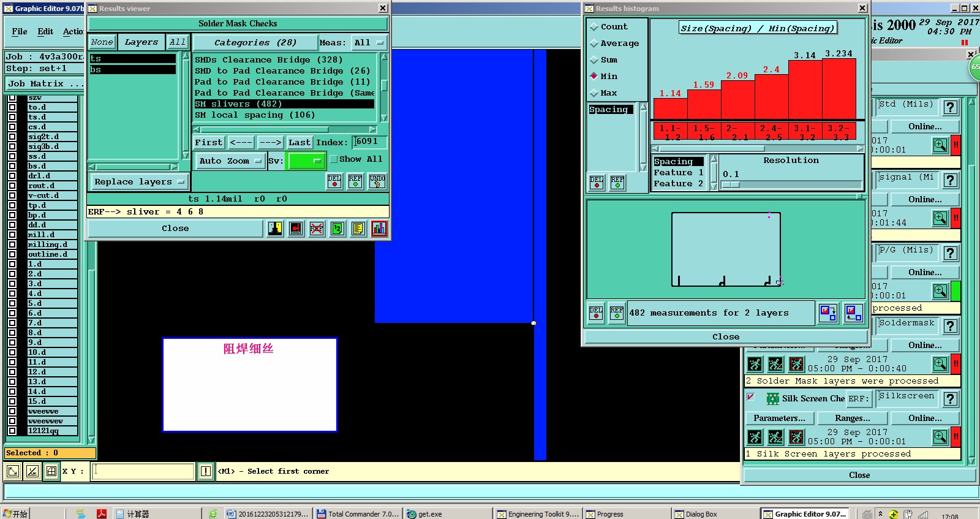Click magnifier results icon for Silk Screen check

(941, 436)
